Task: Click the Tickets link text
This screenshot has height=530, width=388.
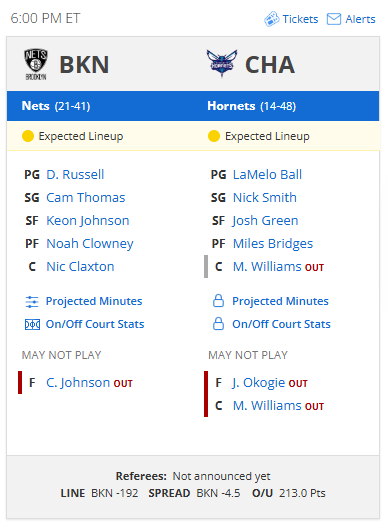Action: [x=300, y=19]
